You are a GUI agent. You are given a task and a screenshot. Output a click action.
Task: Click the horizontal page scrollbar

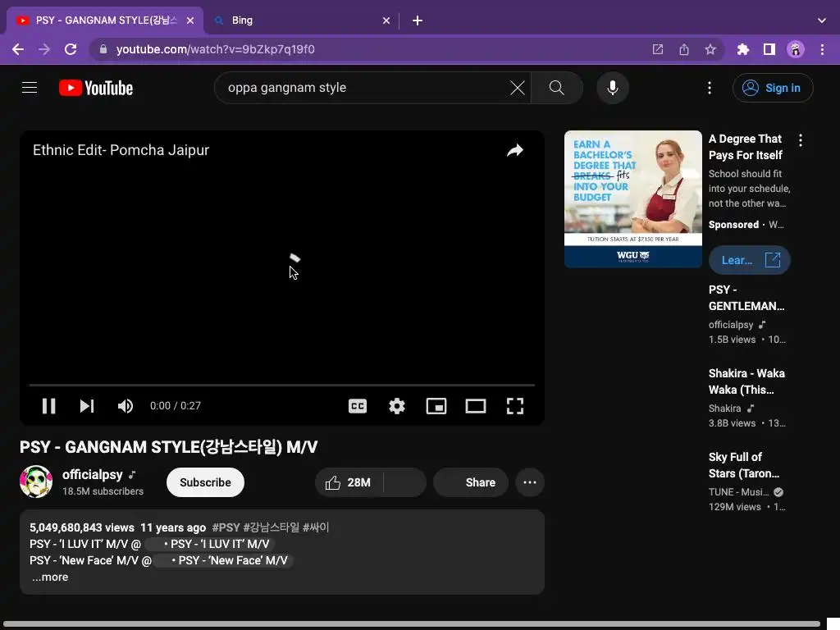click(x=412, y=624)
